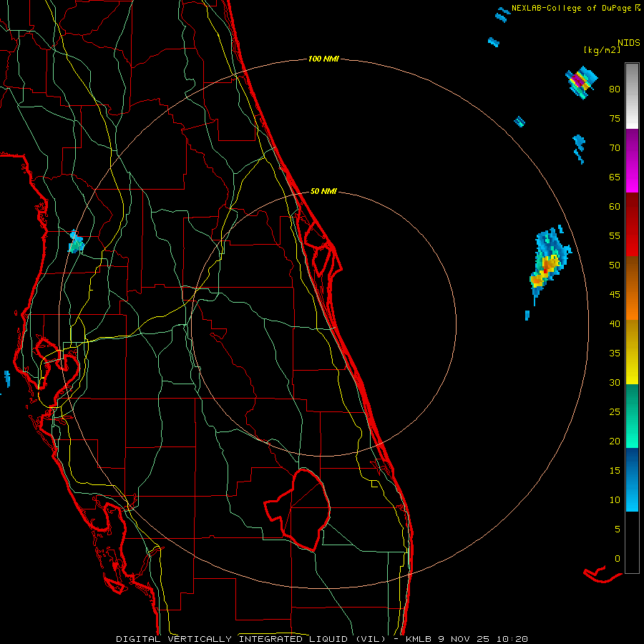644x644 pixels.
Task: Select the 10 value on color scale
Action: [615, 500]
